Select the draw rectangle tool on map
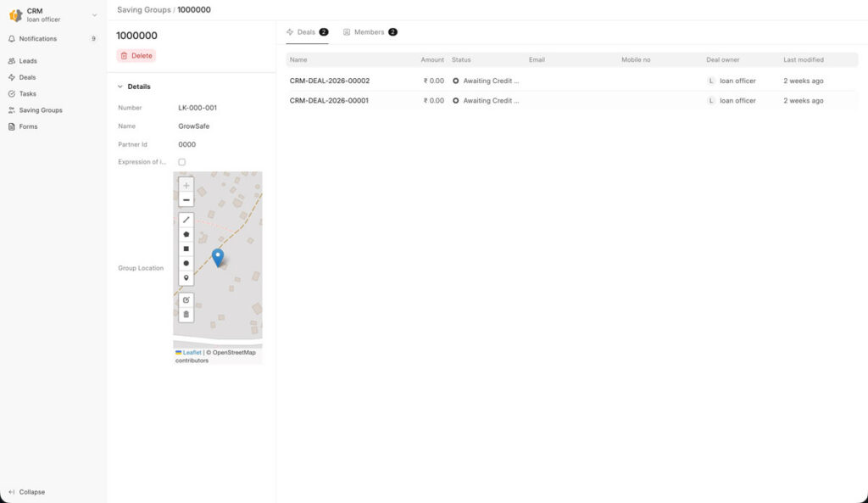Screen dimensions: 868x503 click(x=186, y=249)
